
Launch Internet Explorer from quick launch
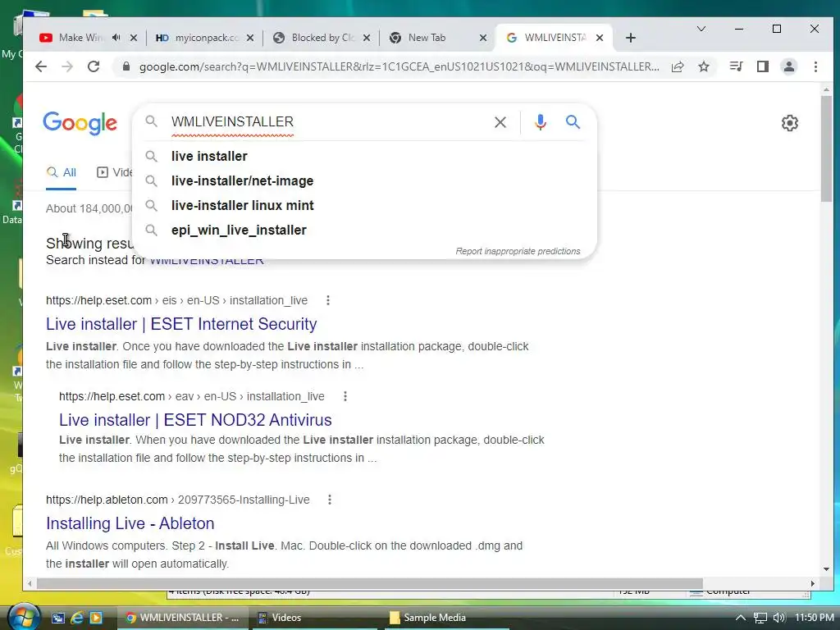pyautogui.click(x=77, y=618)
